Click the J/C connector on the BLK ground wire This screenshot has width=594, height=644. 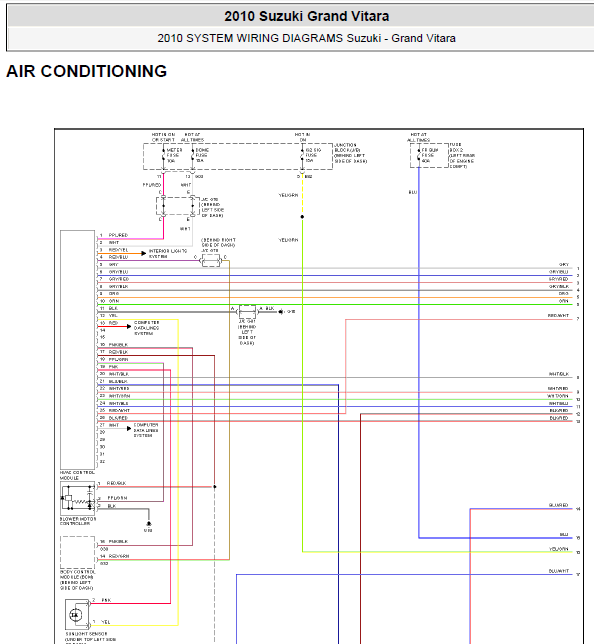(x=247, y=311)
